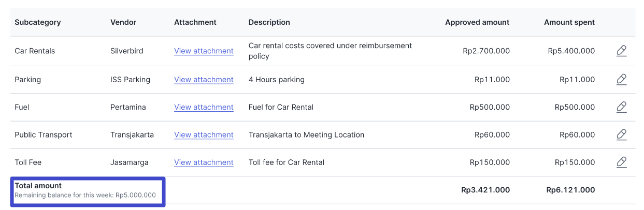
Task: Click the Subcategory column header
Action: 38,22
